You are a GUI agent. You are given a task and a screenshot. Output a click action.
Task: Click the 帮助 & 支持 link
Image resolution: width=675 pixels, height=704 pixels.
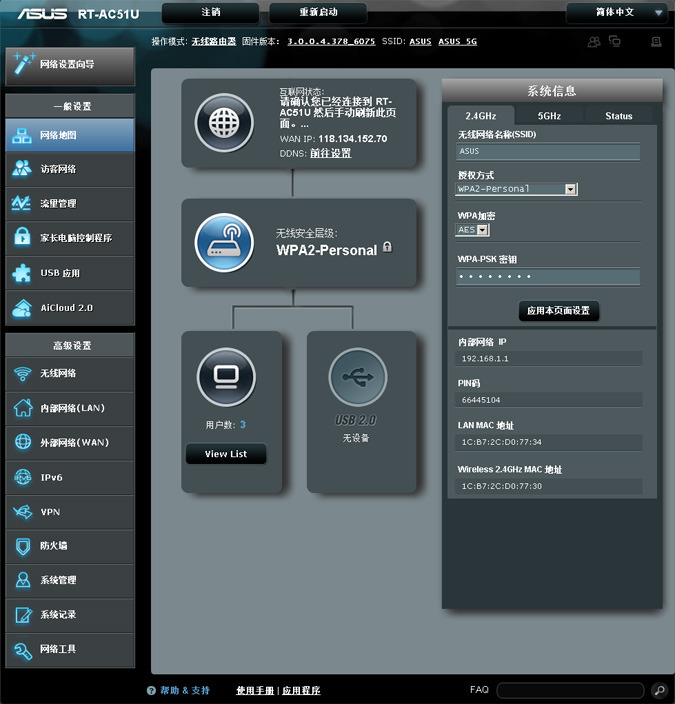[x=185, y=691]
